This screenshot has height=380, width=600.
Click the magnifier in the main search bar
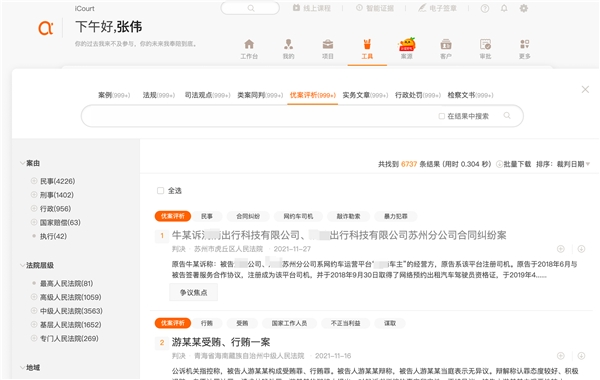507,116
